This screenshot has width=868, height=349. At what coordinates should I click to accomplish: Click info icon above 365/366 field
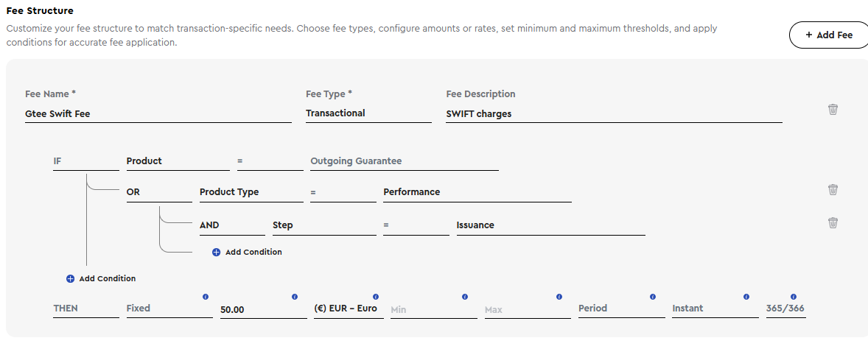[x=794, y=297]
